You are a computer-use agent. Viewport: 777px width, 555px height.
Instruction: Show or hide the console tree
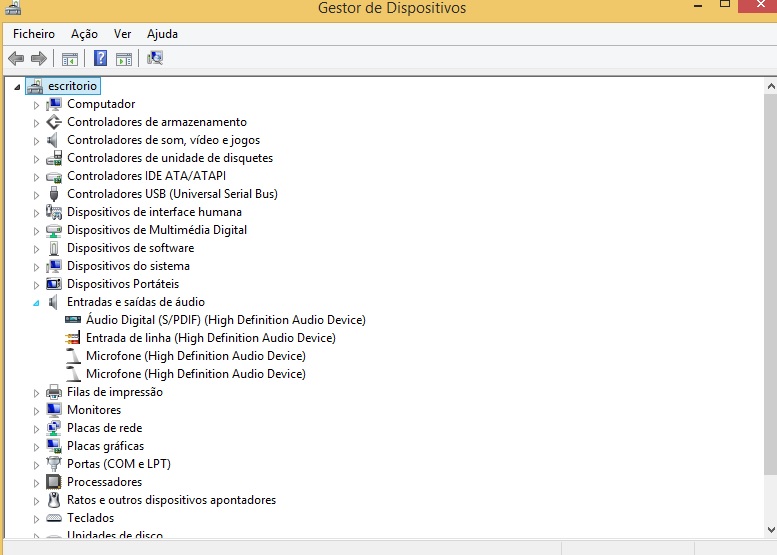(70, 59)
